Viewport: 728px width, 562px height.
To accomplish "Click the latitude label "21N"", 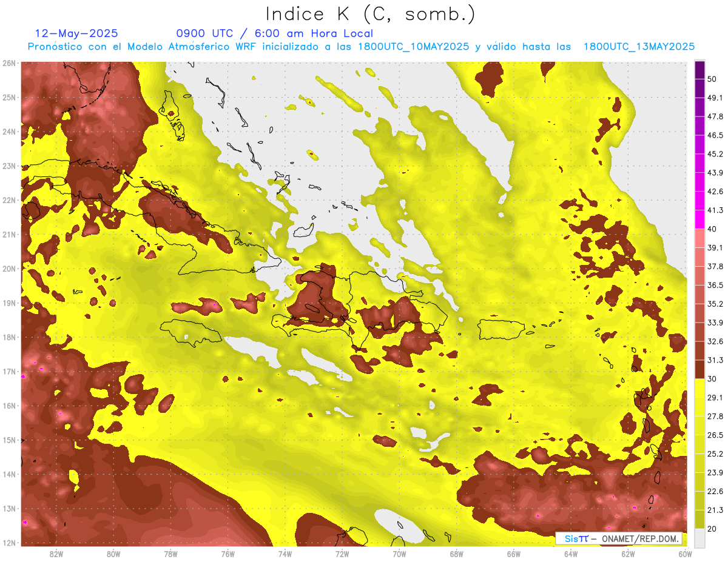I will pyautogui.click(x=9, y=235).
